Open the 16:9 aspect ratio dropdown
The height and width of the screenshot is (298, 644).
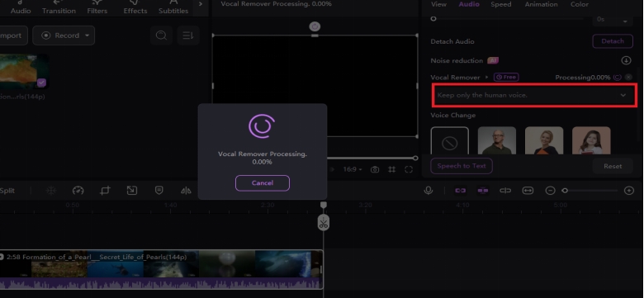[x=353, y=169]
